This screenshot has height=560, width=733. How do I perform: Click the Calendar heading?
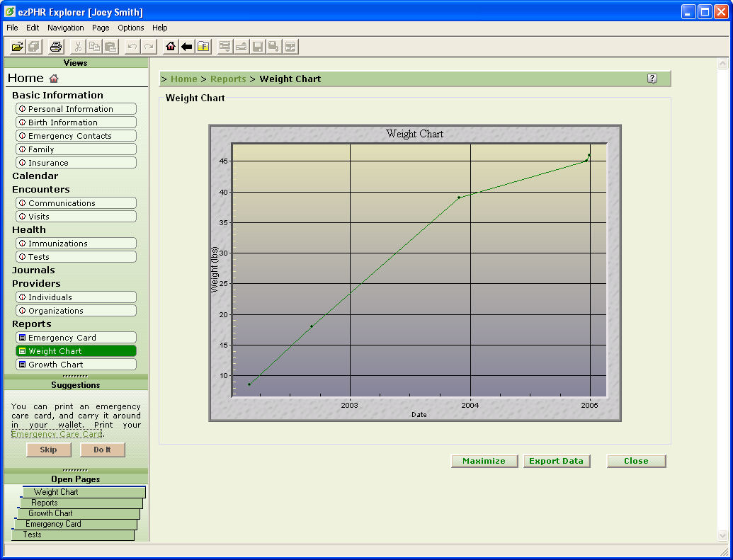pyautogui.click(x=35, y=176)
